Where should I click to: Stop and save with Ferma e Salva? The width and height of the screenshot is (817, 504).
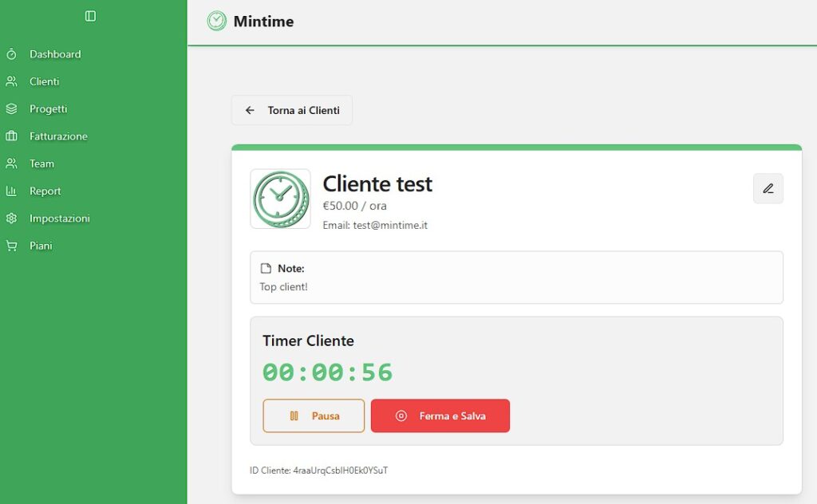coord(440,415)
